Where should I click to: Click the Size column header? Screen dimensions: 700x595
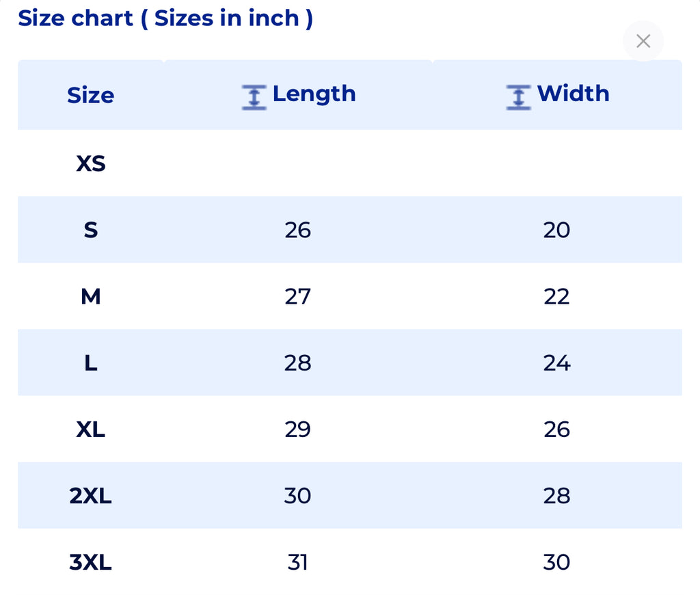coord(90,95)
